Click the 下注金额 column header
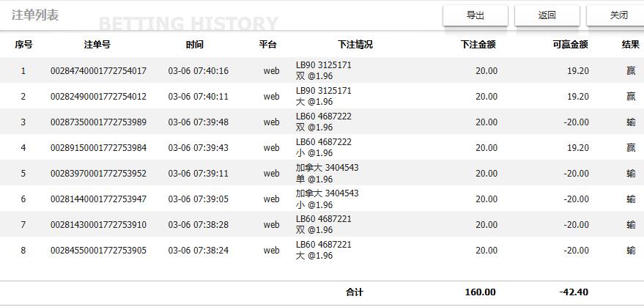This screenshot has width=644, height=307. click(x=478, y=45)
